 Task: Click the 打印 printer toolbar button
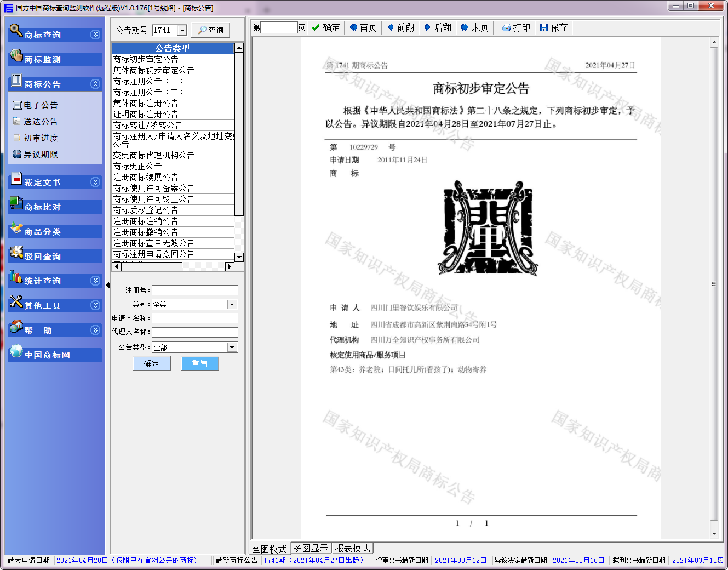(515, 28)
